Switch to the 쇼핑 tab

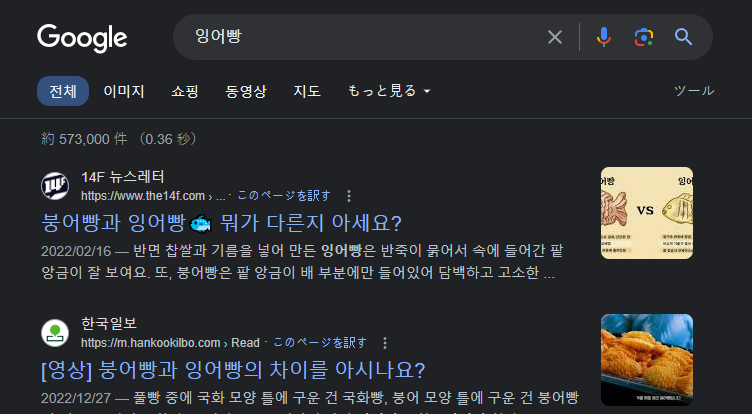click(185, 91)
